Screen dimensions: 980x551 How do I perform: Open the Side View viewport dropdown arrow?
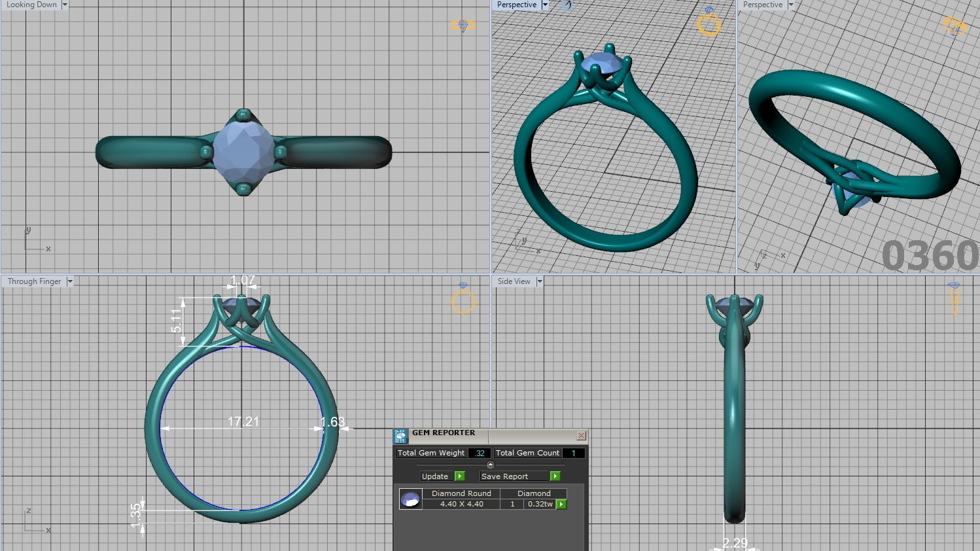click(540, 281)
